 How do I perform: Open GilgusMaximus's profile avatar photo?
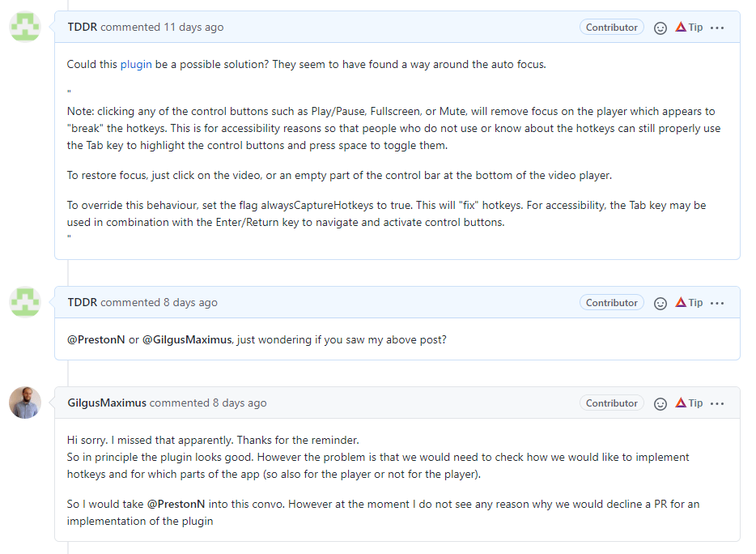25,403
